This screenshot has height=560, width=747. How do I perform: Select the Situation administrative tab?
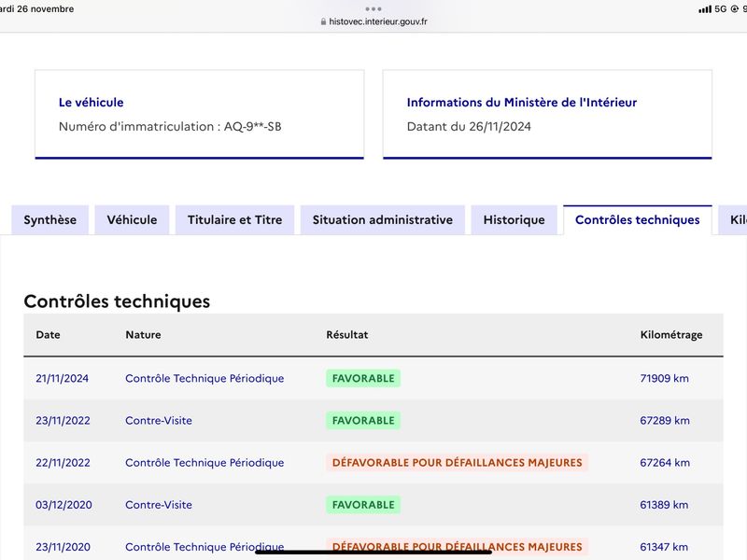383,220
